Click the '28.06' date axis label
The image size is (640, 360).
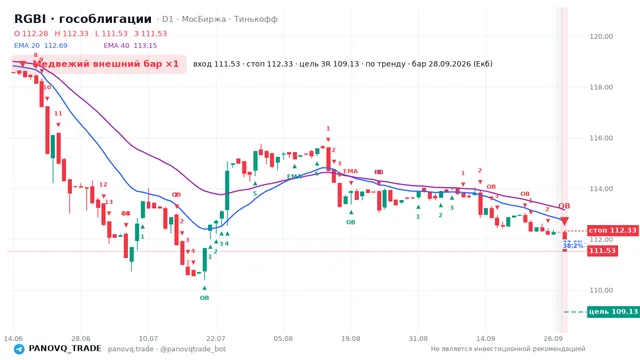tap(81, 338)
